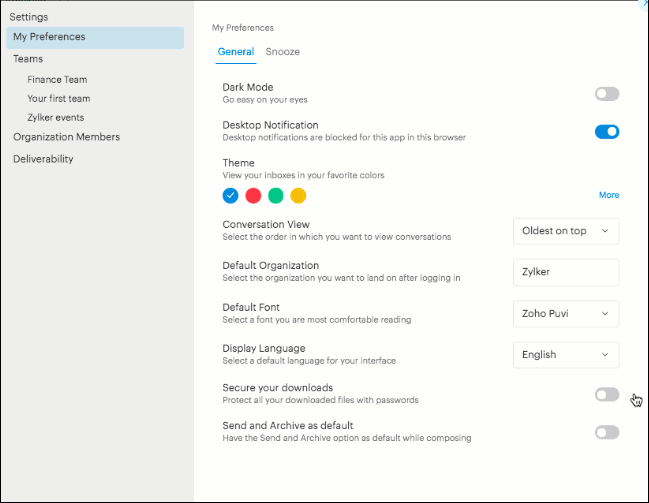Open Organization Members settings
The image size is (649, 503).
point(67,137)
